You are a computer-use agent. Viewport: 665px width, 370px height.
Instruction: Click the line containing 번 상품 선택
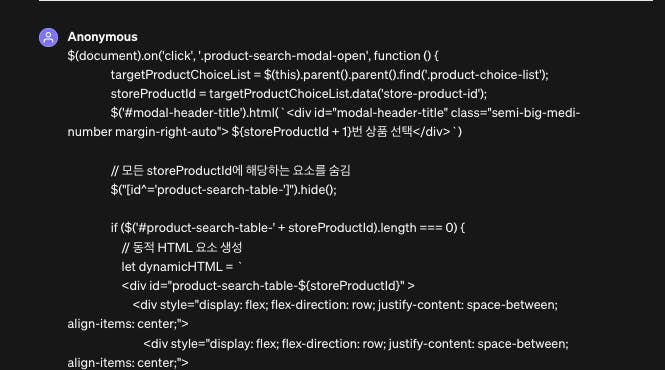(265, 132)
